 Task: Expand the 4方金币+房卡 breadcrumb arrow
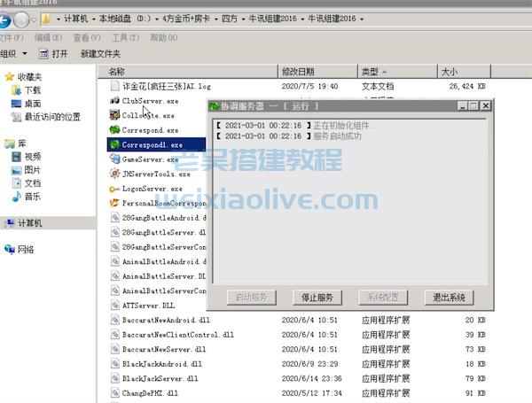[x=215, y=19]
